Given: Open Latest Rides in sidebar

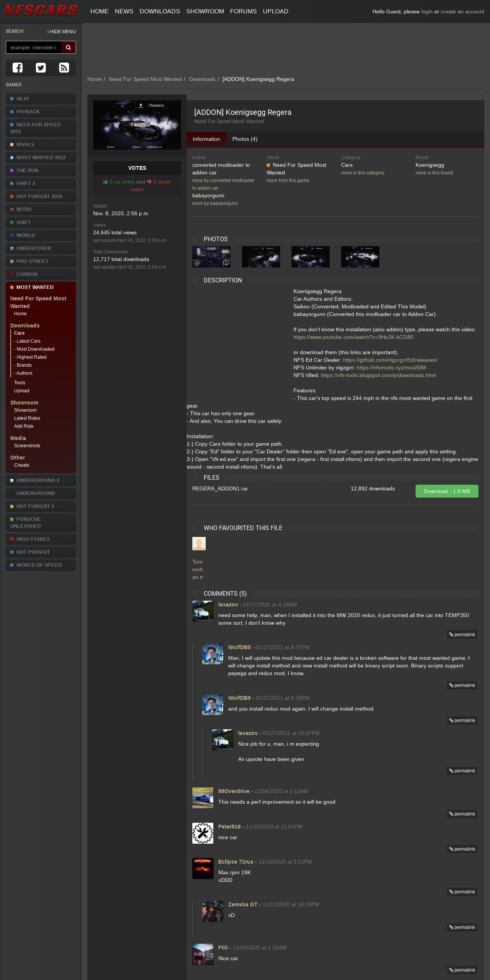Looking at the screenshot, I should point(27,418).
